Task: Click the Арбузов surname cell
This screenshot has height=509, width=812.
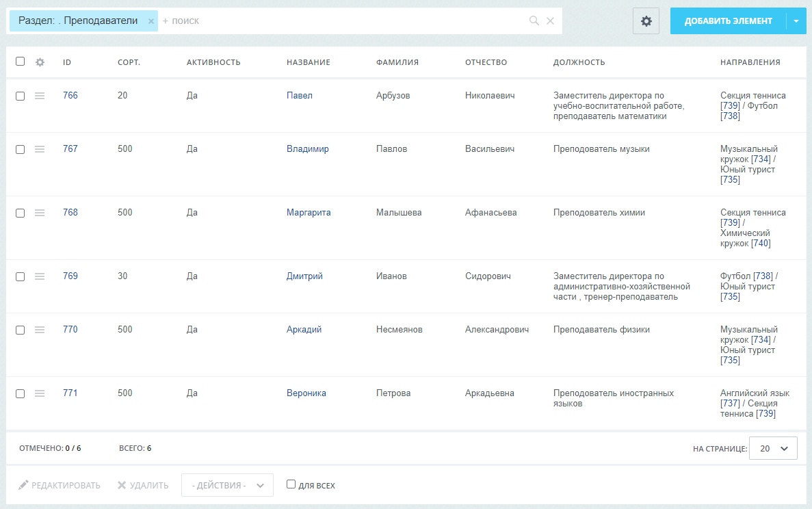Action: [393, 95]
